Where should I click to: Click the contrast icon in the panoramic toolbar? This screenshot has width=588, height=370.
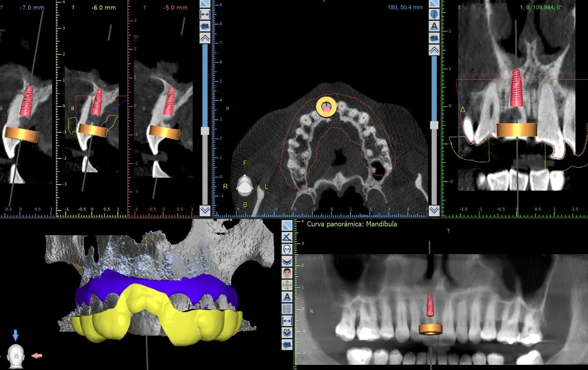click(x=287, y=226)
